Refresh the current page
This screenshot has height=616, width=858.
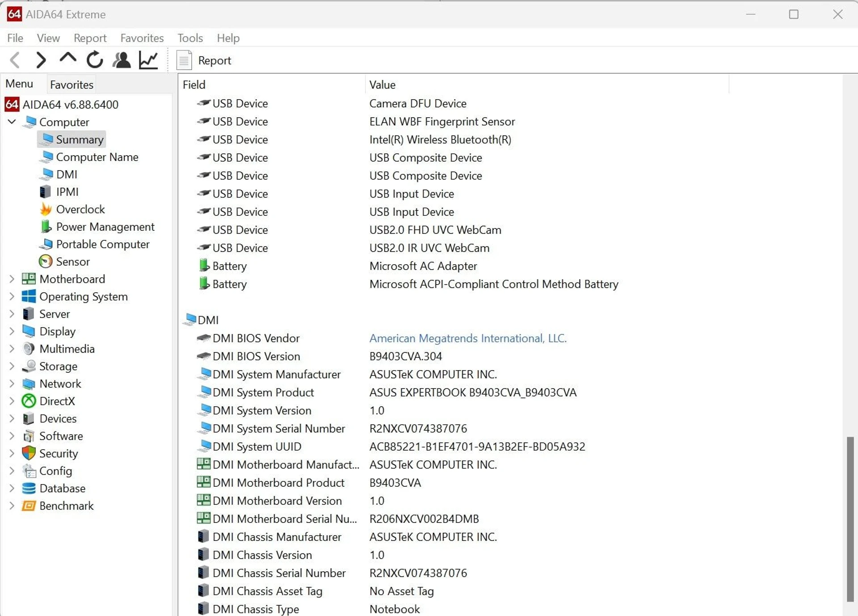pos(95,60)
